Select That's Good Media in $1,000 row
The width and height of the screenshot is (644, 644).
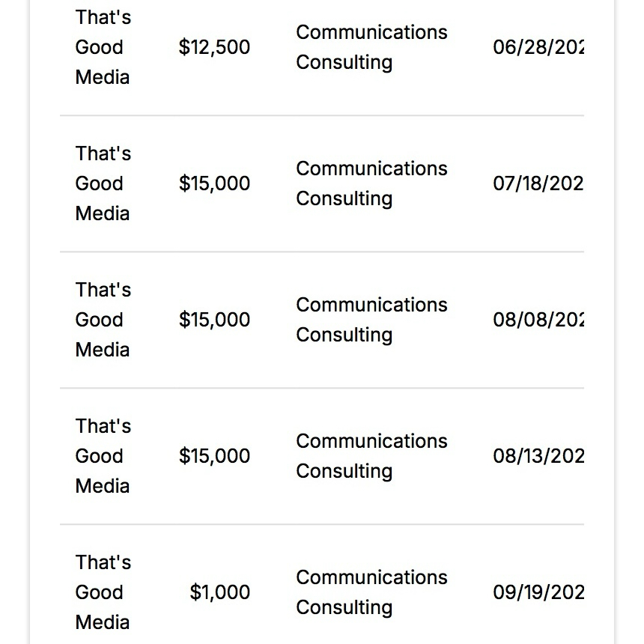[103, 592]
